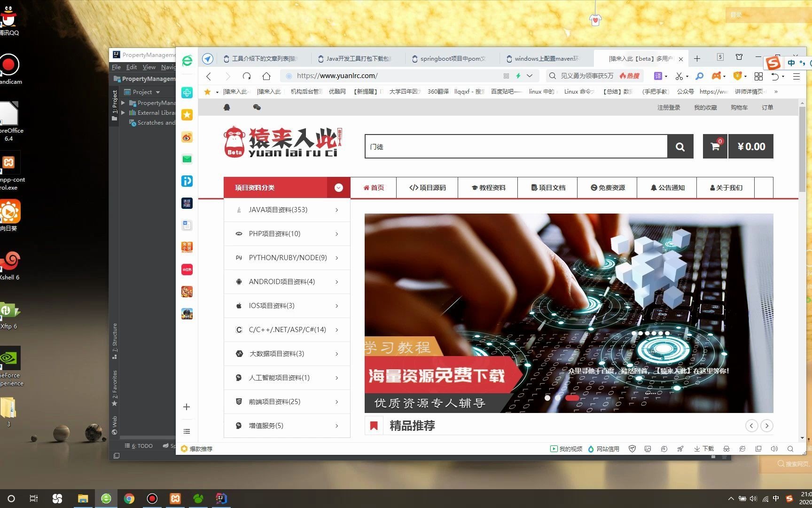This screenshot has width=812, height=508.
Task: Click the 订单 link in top bar
Action: tap(767, 107)
